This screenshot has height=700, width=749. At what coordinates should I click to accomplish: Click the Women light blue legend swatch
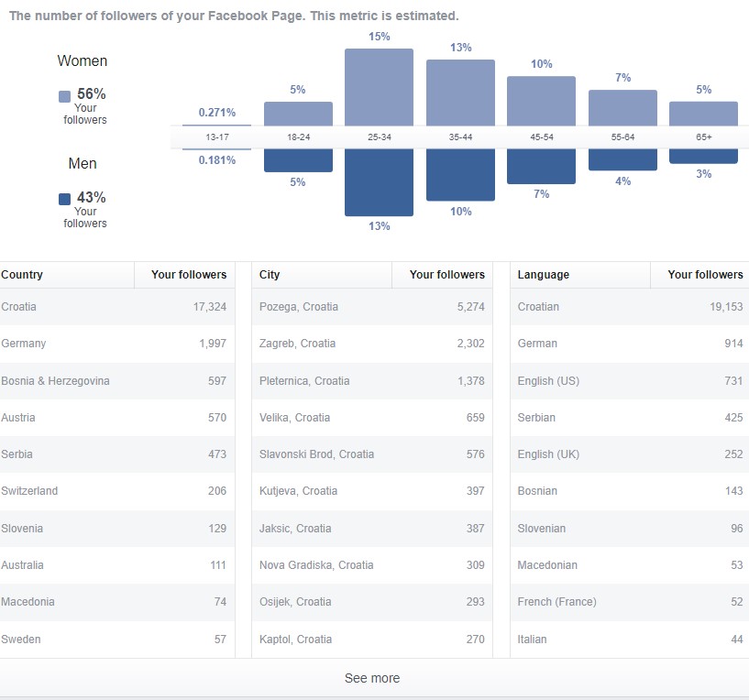click(64, 95)
